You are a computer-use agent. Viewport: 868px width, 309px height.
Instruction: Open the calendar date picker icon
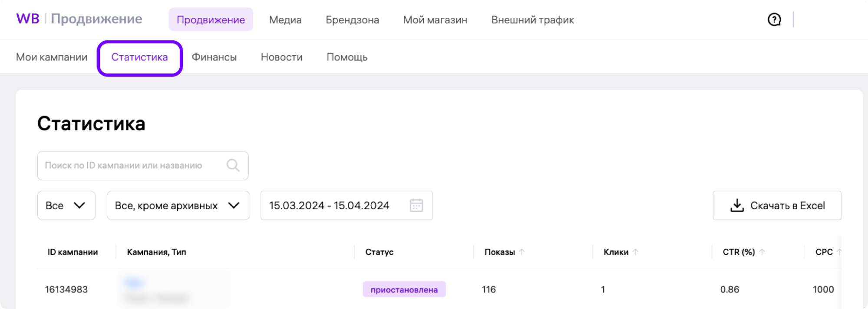point(416,205)
